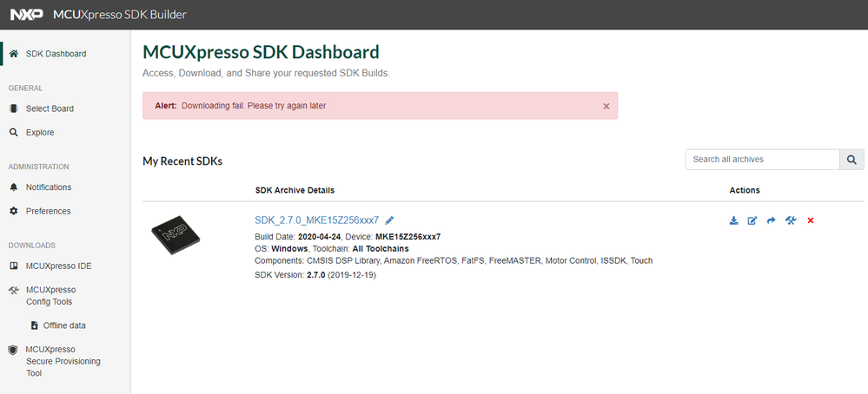Click the Config Tools wrench icon
The height and width of the screenshot is (394, 868).
pyautogui.click(x=14, y=290)
